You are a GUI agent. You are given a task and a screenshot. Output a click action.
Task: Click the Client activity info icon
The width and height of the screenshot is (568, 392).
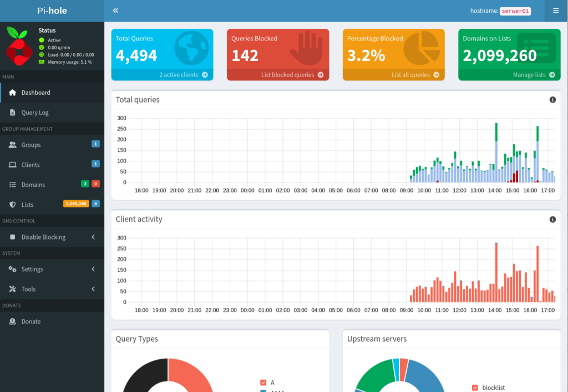pos(552,220)
